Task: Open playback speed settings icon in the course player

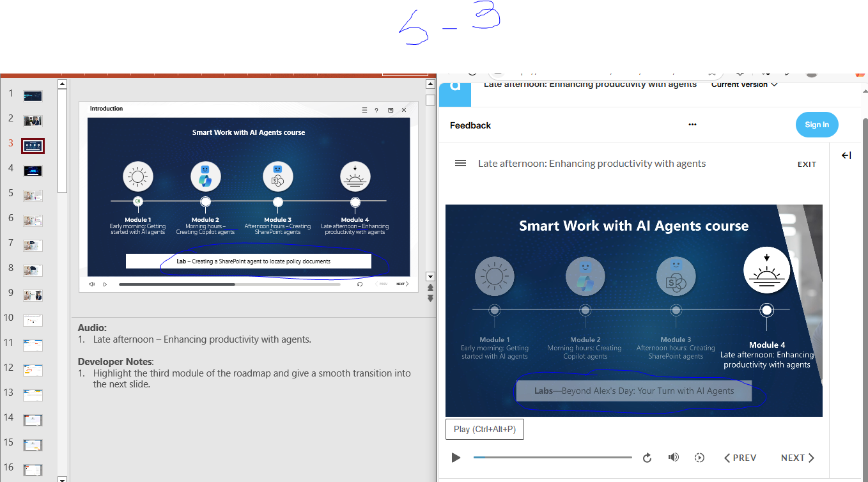Action: click(699, 458)
